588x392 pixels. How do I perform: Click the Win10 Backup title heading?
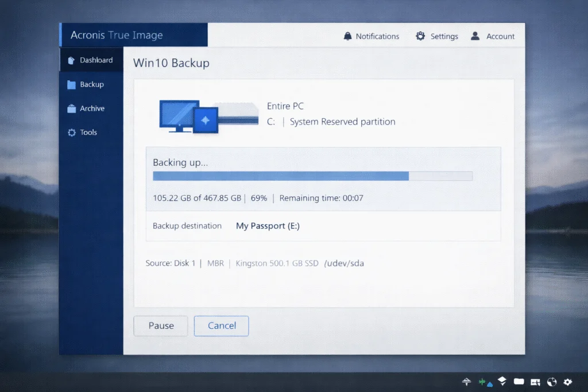(x=171, y=63)
